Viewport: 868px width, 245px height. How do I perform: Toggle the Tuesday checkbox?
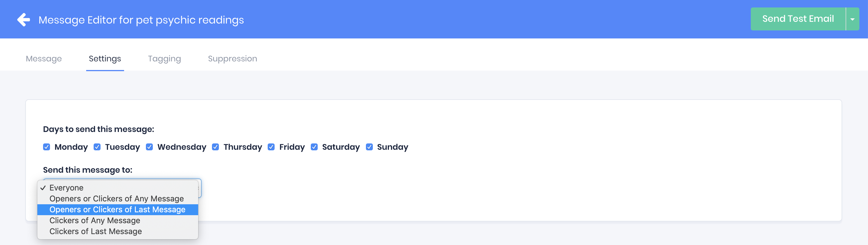pos(97,147)
